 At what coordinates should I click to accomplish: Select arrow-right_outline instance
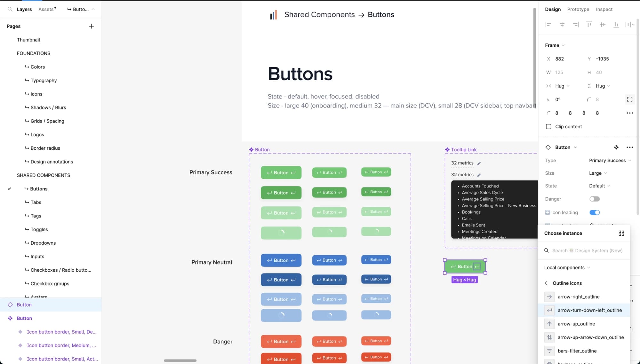point(584,297)
